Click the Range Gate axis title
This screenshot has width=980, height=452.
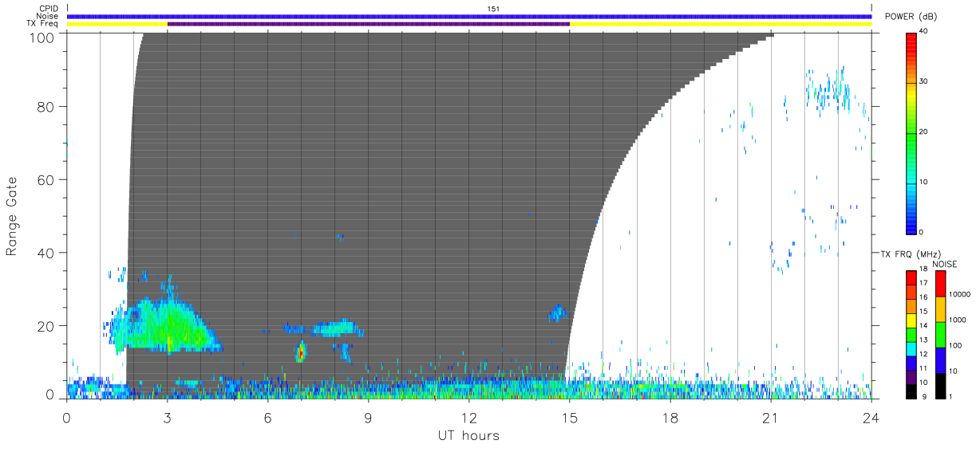(x=13, y=216)
